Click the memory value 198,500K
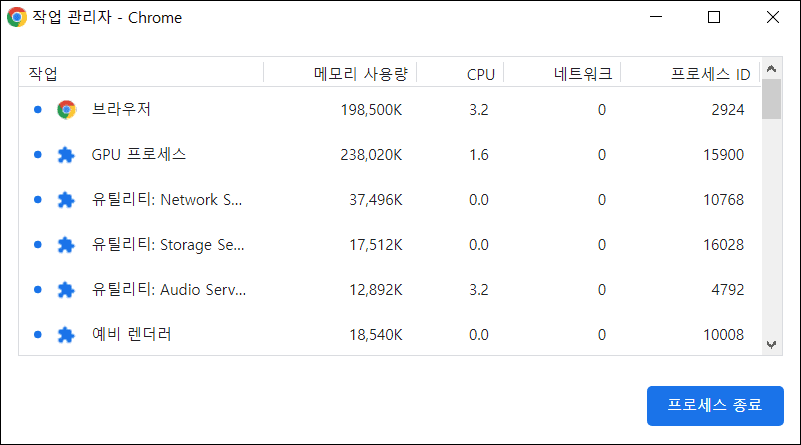This screenshot has width=801, height=445. (371, 110)
